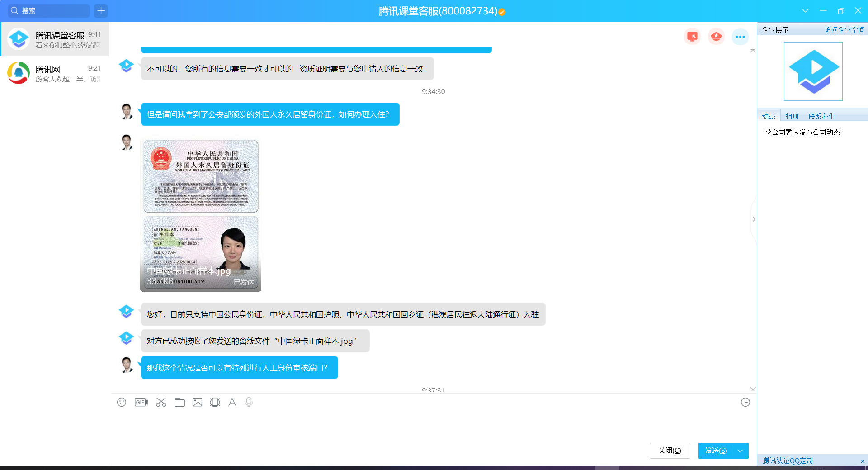Click user avatar beside the last blue message
Image resolution: width=868 pixels, height=470 pixels.
click(x=127, y=365)
